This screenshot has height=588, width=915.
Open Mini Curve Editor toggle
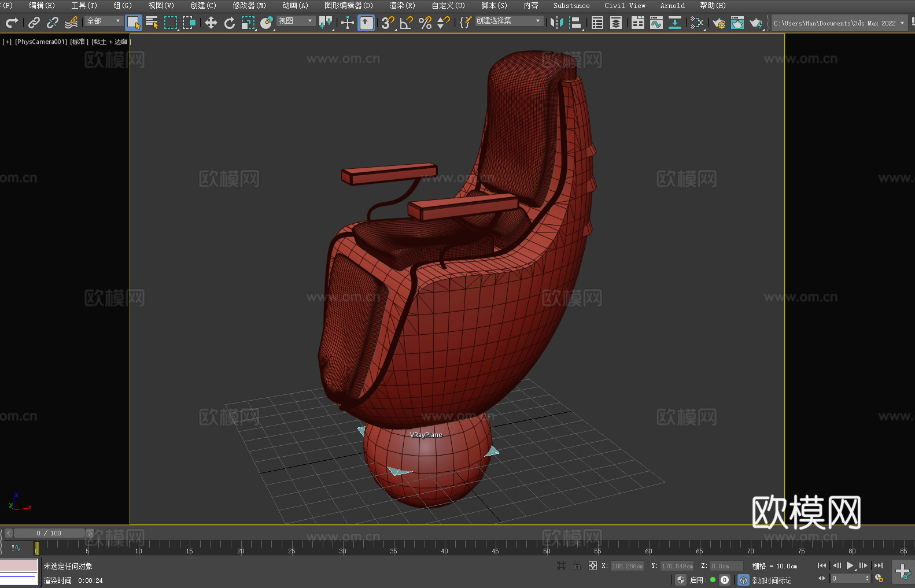pyautogui.click(x=16, y=548)
